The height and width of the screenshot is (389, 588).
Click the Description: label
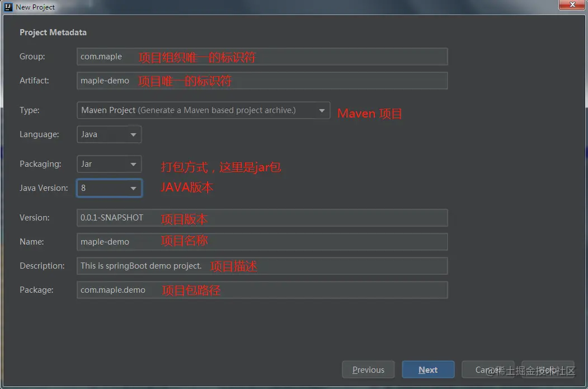tap(42, 266)
